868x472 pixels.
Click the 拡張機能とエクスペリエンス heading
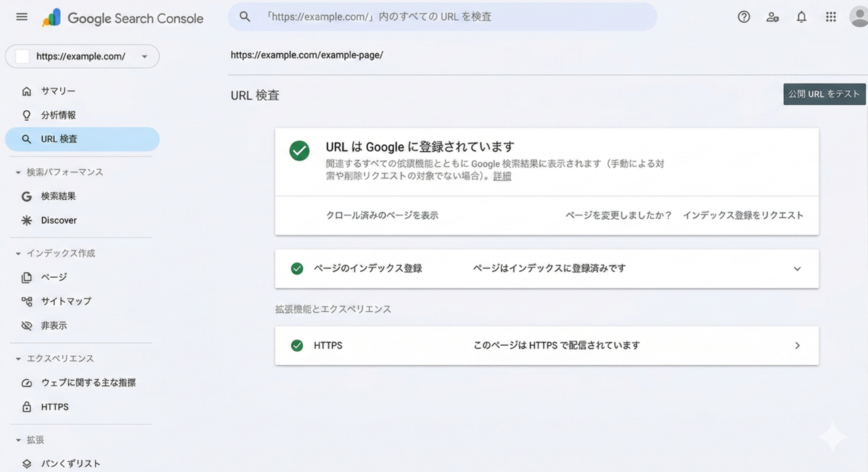[333, 309]
